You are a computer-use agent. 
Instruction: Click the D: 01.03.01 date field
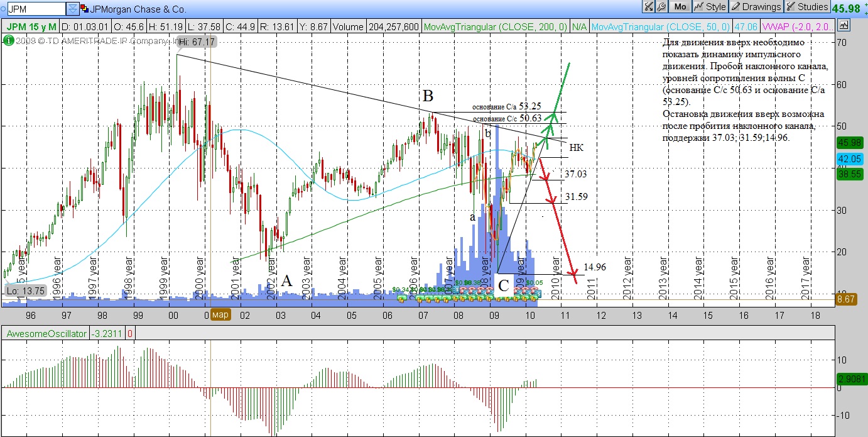tap(87, 26)
